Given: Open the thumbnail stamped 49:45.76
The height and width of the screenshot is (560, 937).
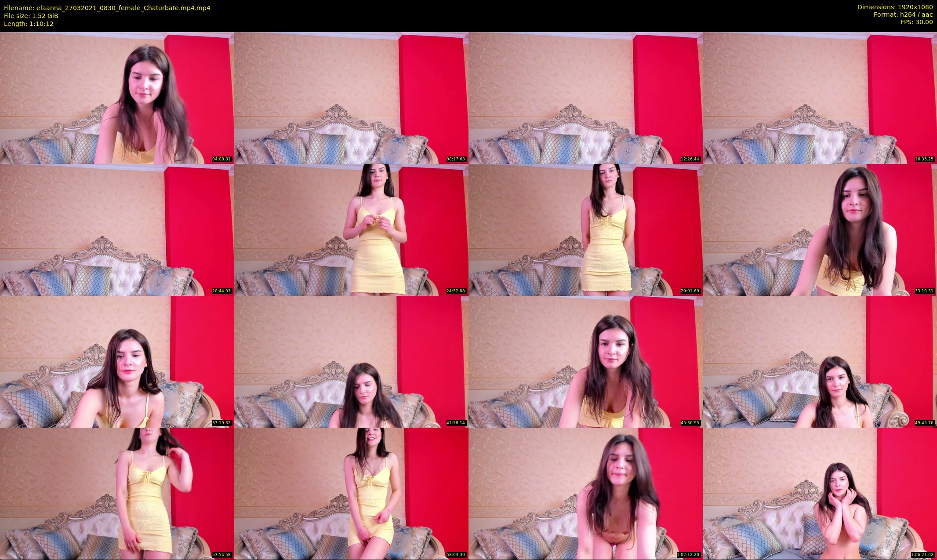Looking at the screenshot, I should [x=820, y=362].
